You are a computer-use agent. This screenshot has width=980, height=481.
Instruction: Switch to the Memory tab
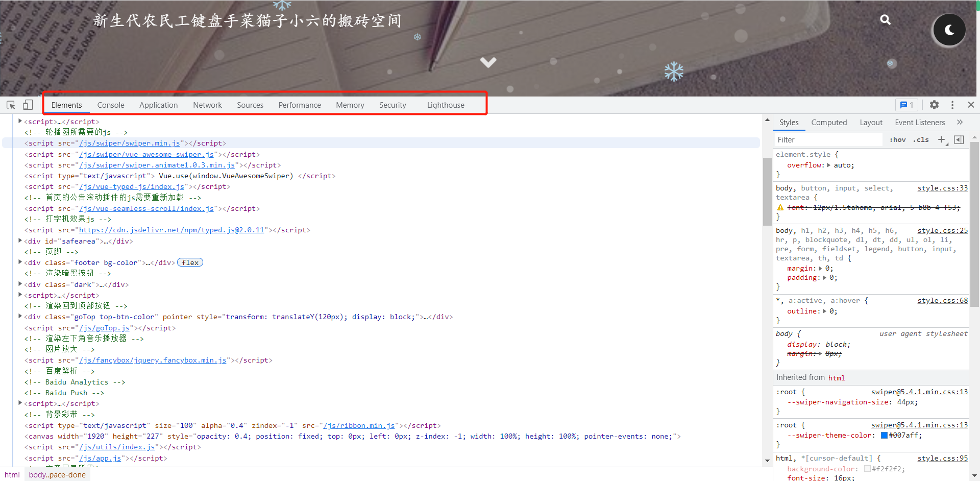[x=350, y=105]
